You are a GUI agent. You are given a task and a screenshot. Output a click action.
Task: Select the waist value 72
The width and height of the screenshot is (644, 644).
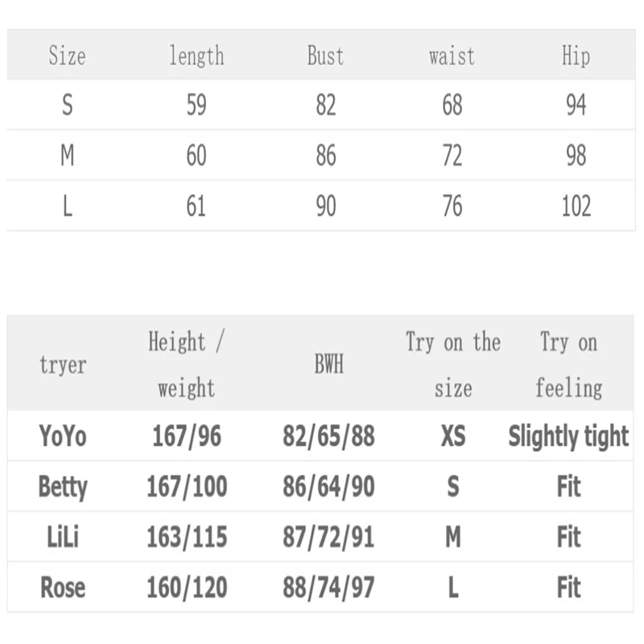[452, 155]
